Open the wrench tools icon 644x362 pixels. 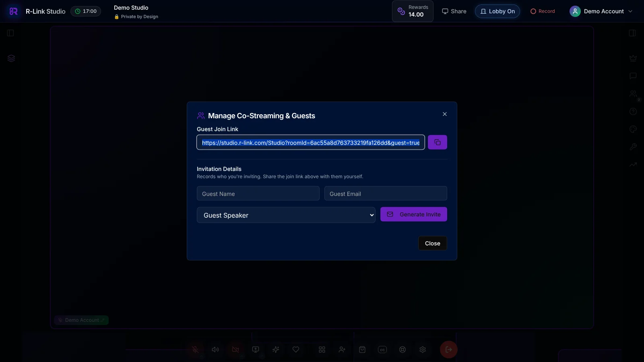(x=633, y=147)
